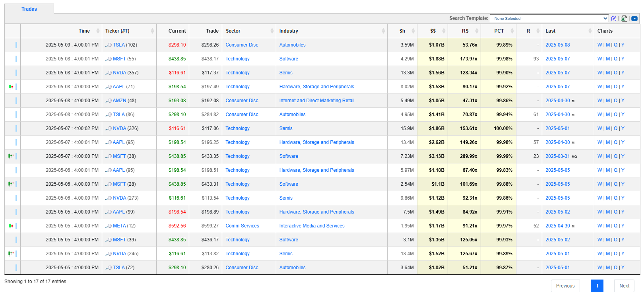Image resolution: width=644 pixels, height=303 pixels.
Task: Click the magnifier icon beside NVDA (245)
Action: [x=109, y=254]
